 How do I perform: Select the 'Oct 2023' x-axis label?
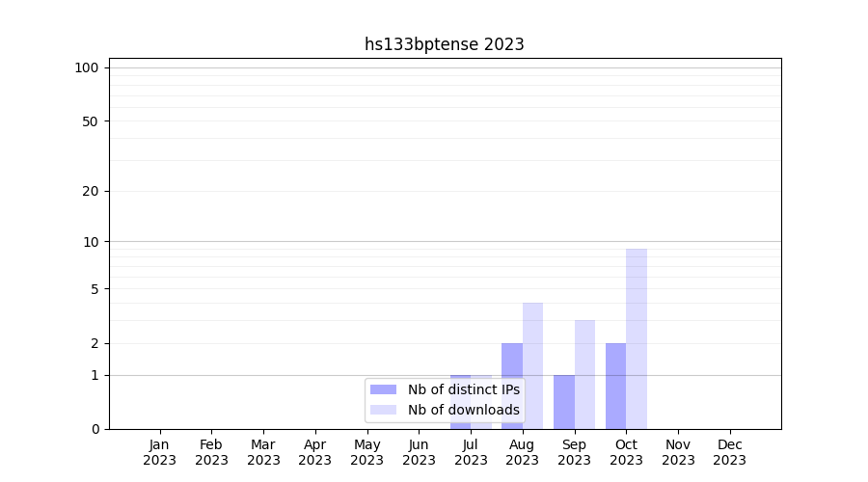pos(626,452)
